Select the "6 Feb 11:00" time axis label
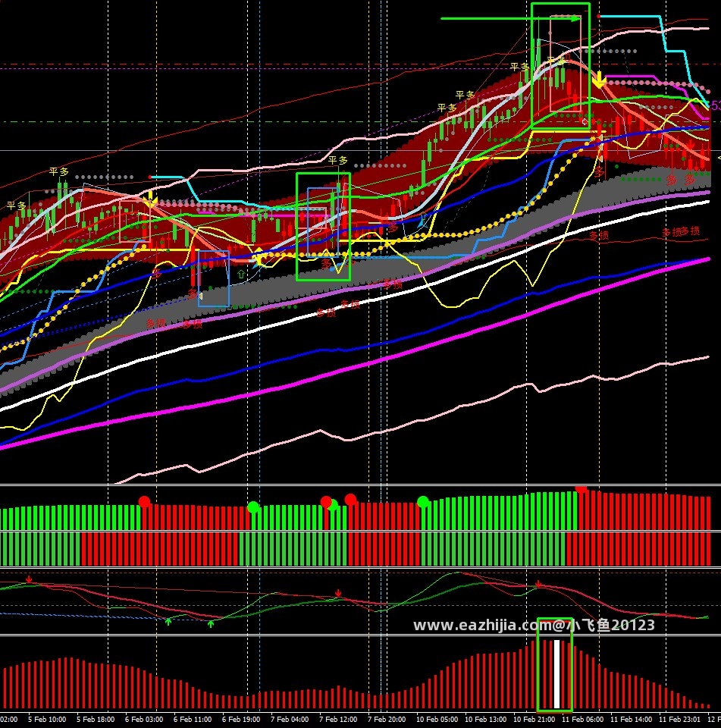 click(193, 719)
